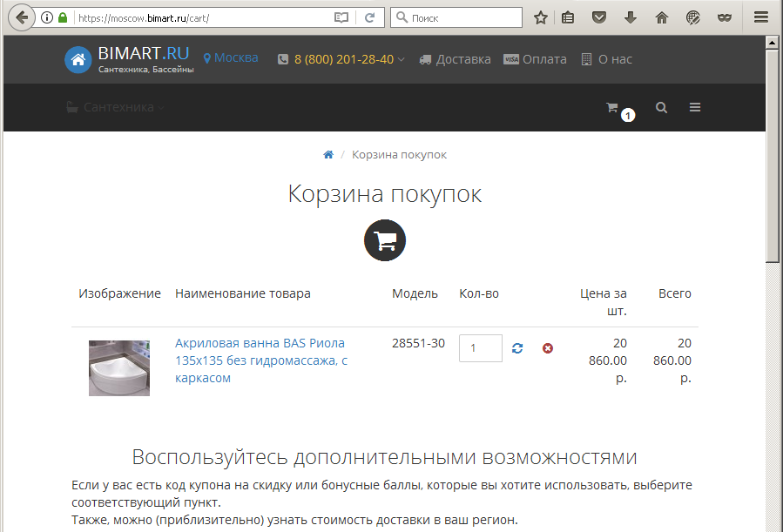Click the Корзина покупок breadcrumb link

399,155
